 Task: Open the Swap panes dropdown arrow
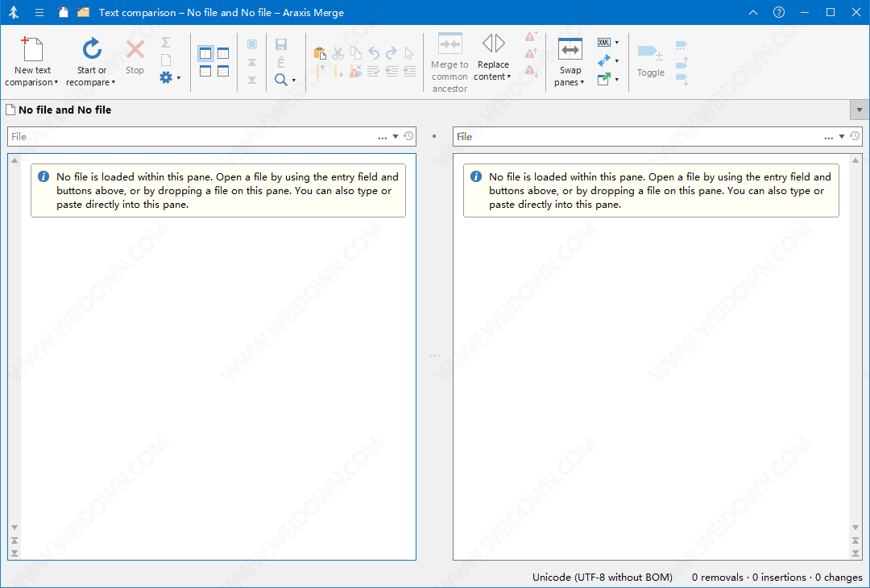[582, 82]
